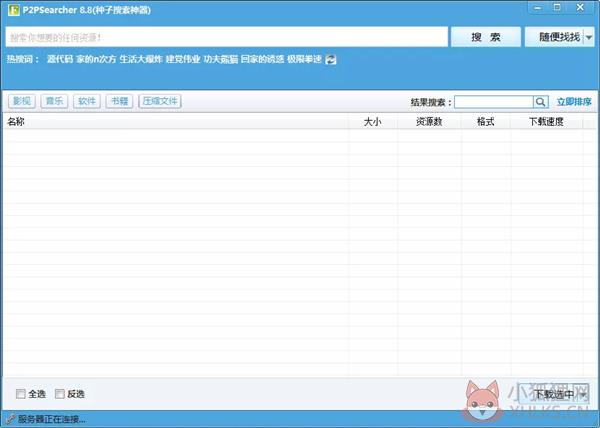Filter results by 软件
The height and width of the screenshot is (428, 600).
[x=87, y=101]
